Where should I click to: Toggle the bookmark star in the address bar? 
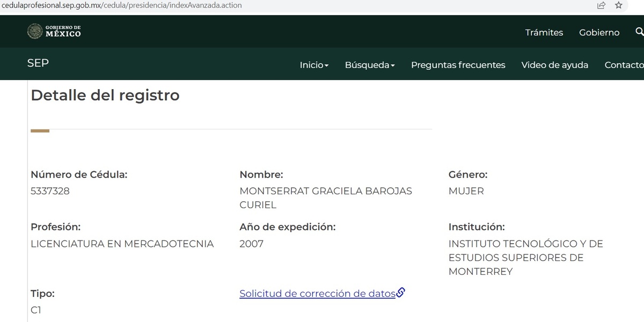click(619, 5)
